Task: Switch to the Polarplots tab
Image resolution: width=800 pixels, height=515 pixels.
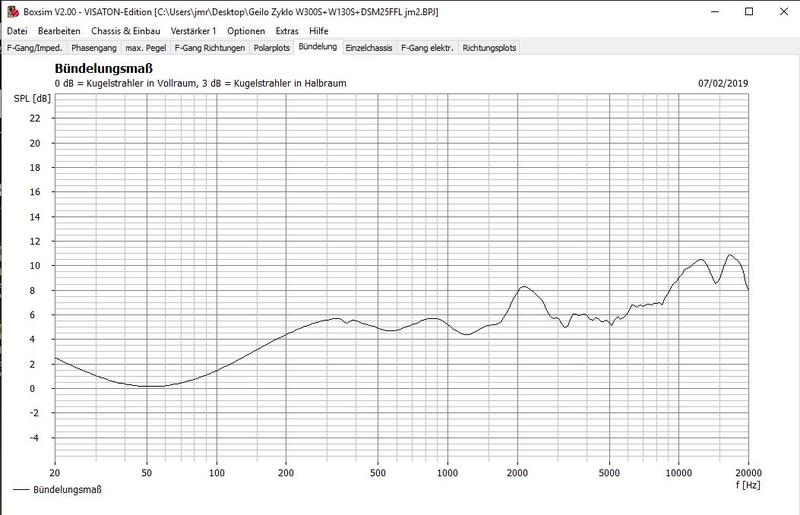Action: (x=271, y=47)
